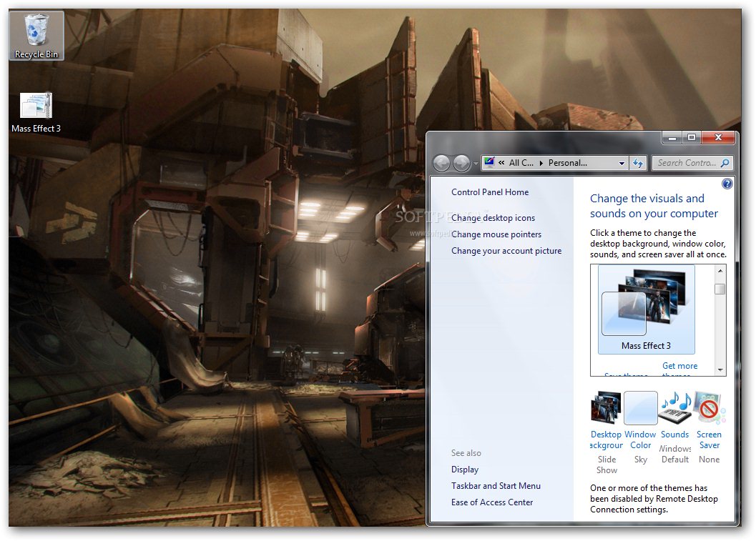Open Change desktop icons link
The width and height of the screenshot is (756, 541).
pyautogui.click(x=494, y=218)
